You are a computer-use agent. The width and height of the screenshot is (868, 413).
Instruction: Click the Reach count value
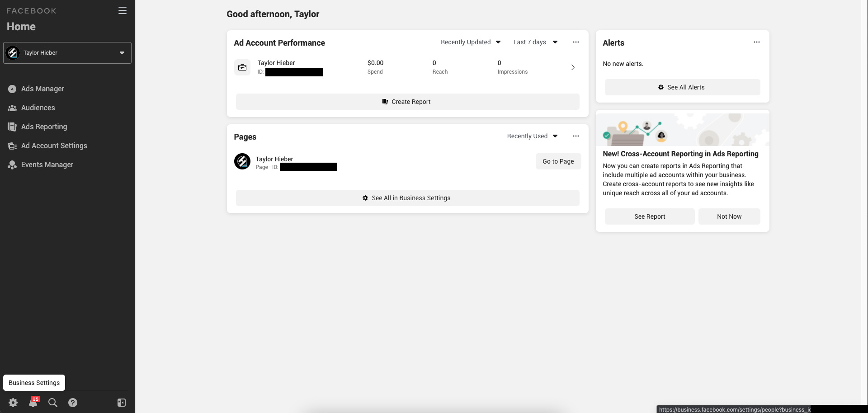point(434,63)
